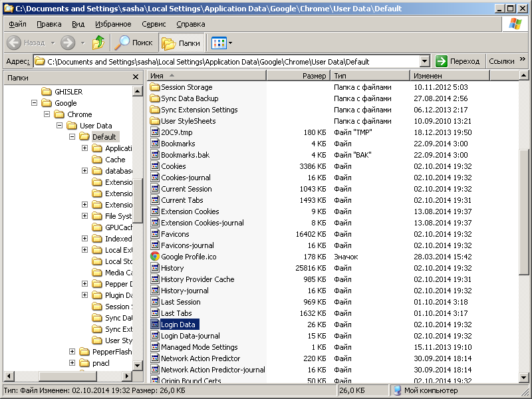Open the Файл menu
The image size is (532, 399).
[x=18, y=24]
